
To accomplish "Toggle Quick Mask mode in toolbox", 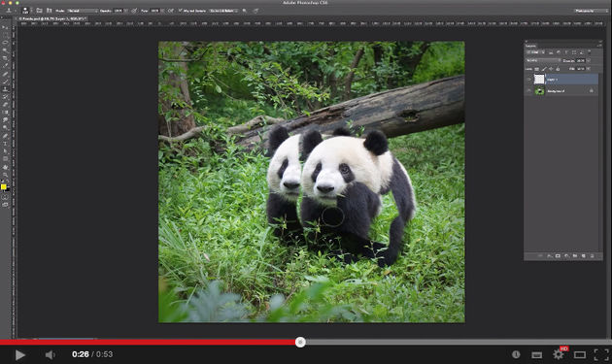I will click(5, 197).
